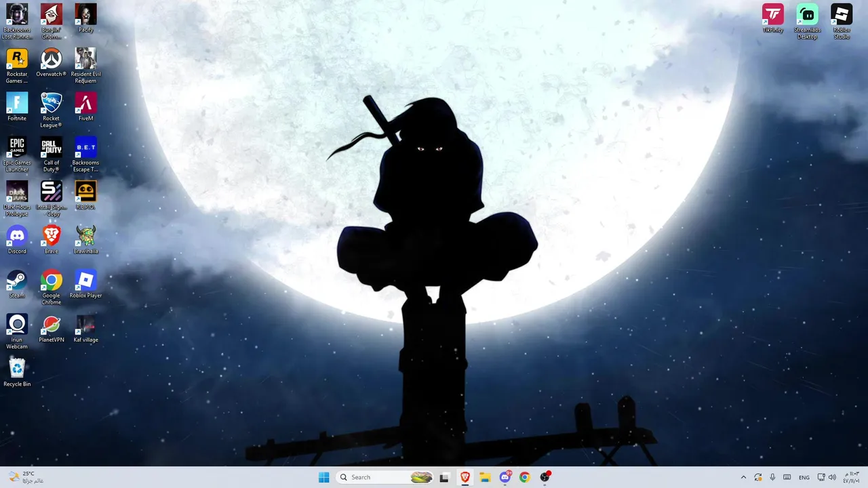This screenshot has height=488, width=868.
Task: Open the Overwatch desktop icon
Action: tap(51, 62)
